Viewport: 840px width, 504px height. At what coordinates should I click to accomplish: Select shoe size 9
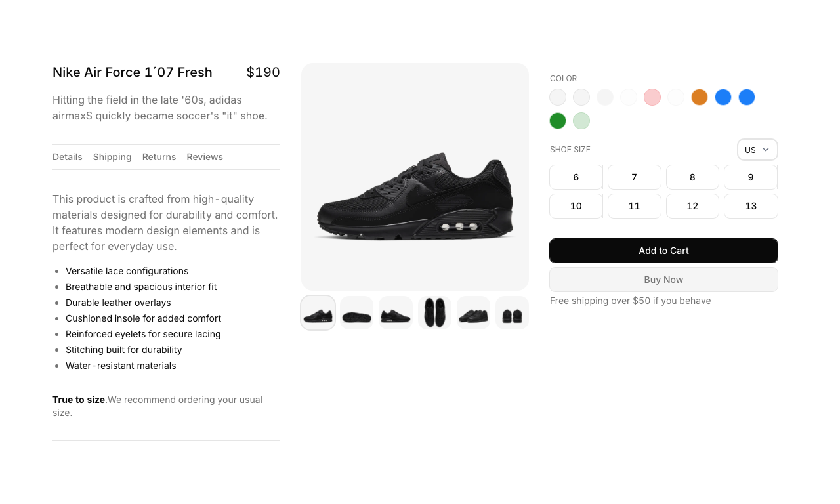(750, 177)
